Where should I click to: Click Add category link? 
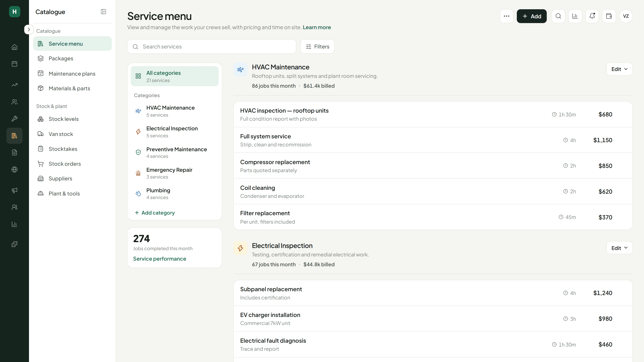pos(155,213)
